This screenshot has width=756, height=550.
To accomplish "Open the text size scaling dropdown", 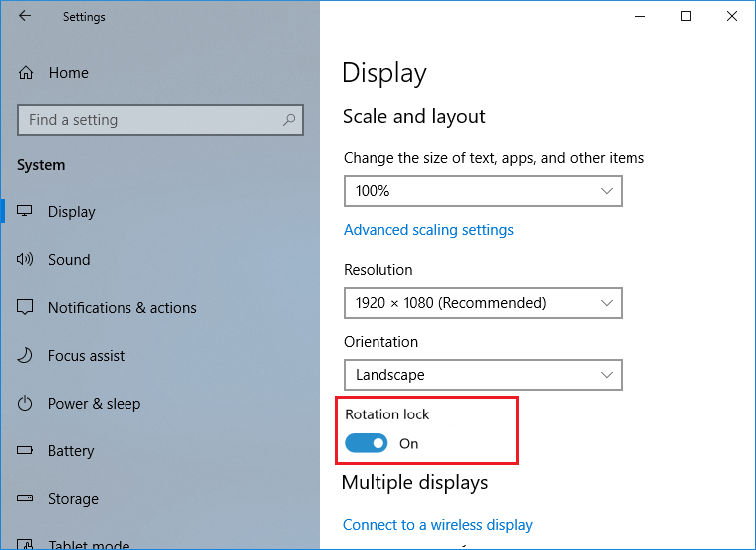I will click(482, 190).
